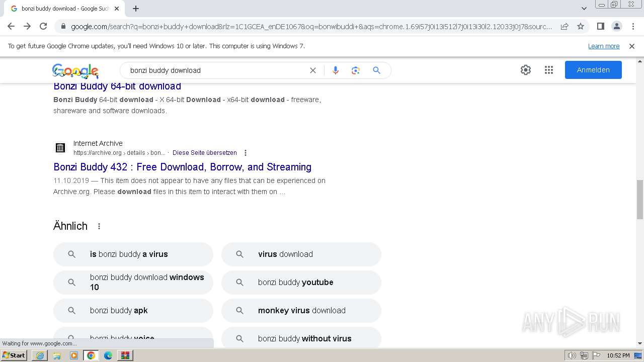Click the archive.org URL breadcrumb
Viewport: 644px width, 362px height.
pos(119,153)
